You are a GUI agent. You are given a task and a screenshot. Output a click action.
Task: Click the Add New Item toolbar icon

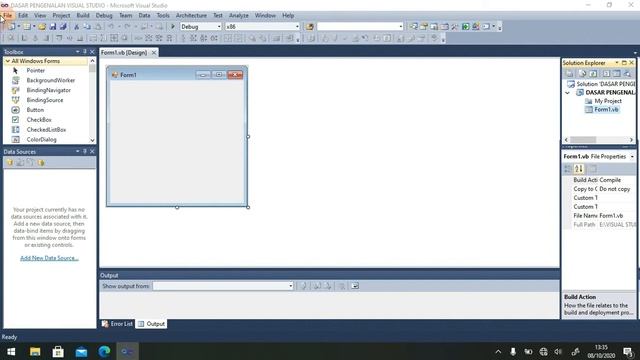tap(27, 27)
